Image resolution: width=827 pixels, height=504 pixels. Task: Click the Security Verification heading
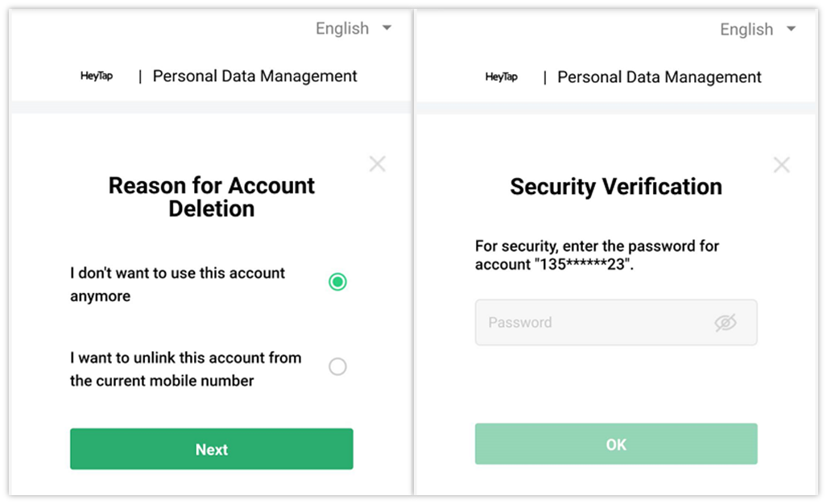tap(616, 187)
